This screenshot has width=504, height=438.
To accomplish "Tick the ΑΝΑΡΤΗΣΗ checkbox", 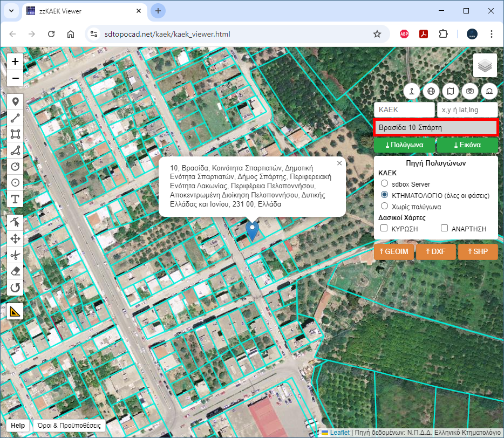I will (445, 229).
